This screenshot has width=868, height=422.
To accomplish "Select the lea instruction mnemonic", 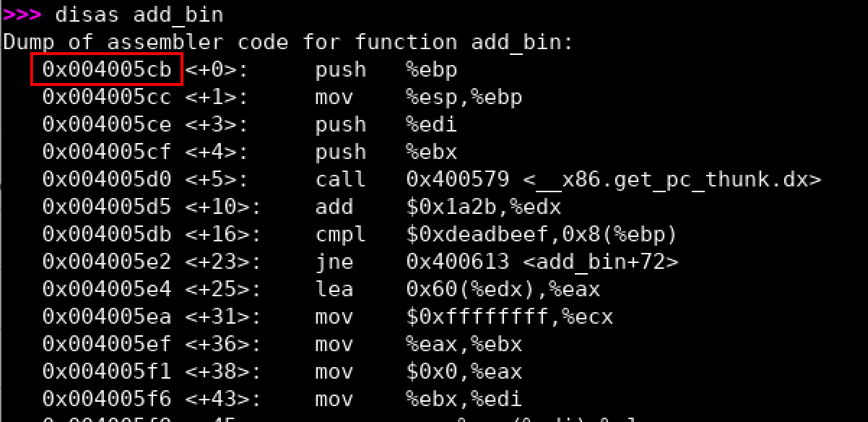I will tap(334, 289).
